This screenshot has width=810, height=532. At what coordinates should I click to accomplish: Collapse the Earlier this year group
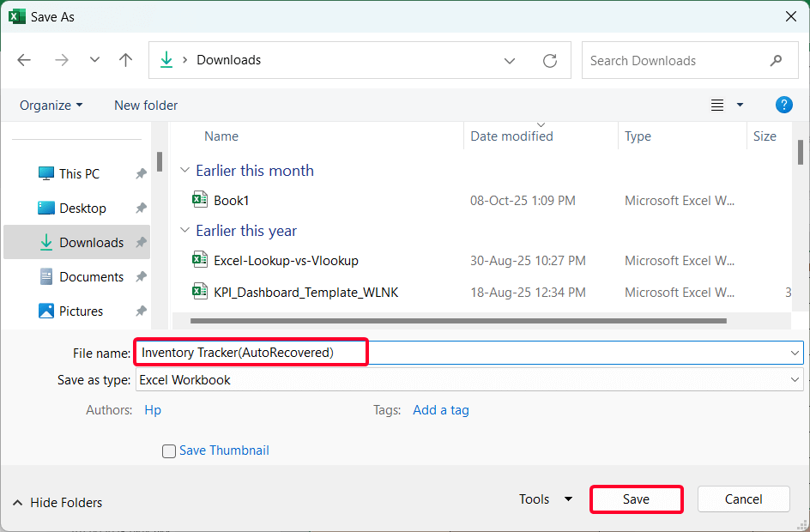(185, 230)
